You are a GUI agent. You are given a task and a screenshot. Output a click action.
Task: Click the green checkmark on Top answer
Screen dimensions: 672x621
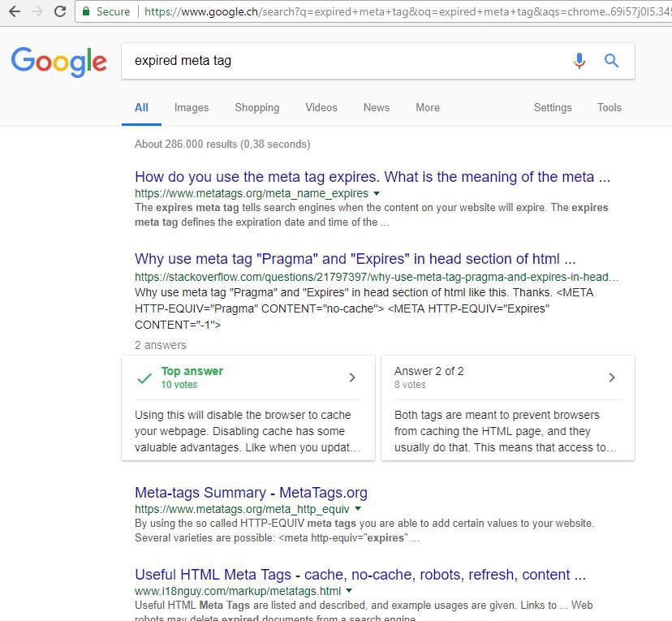pos(143,376)
